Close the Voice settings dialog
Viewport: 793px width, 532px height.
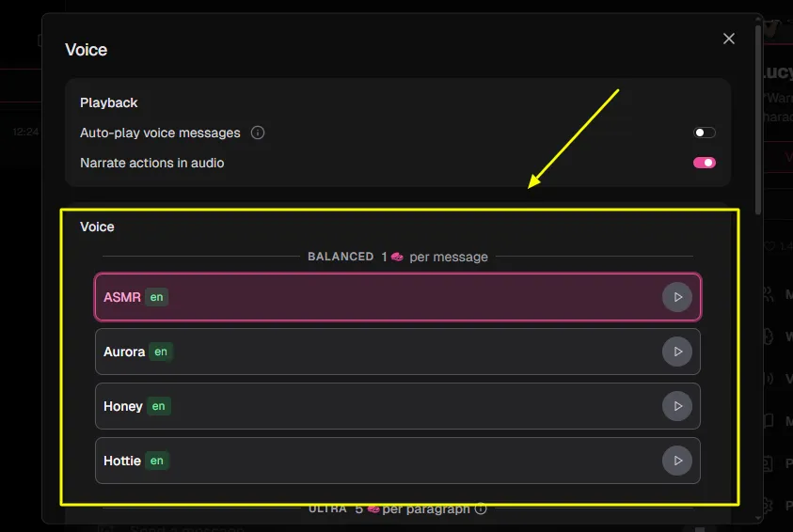(728, 39)
